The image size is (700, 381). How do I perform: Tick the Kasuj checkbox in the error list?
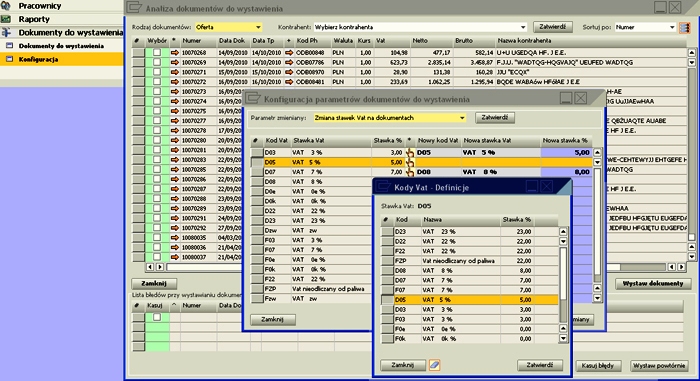coord(157,317)
